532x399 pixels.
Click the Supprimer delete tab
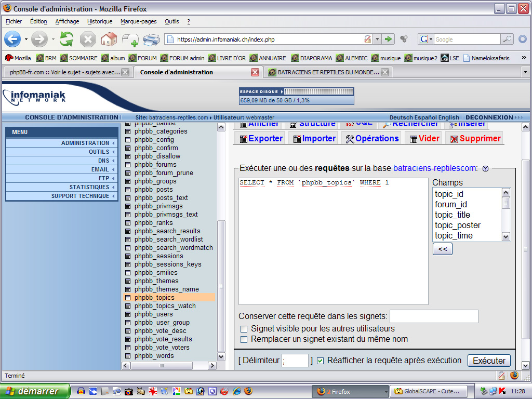(474, 138)
